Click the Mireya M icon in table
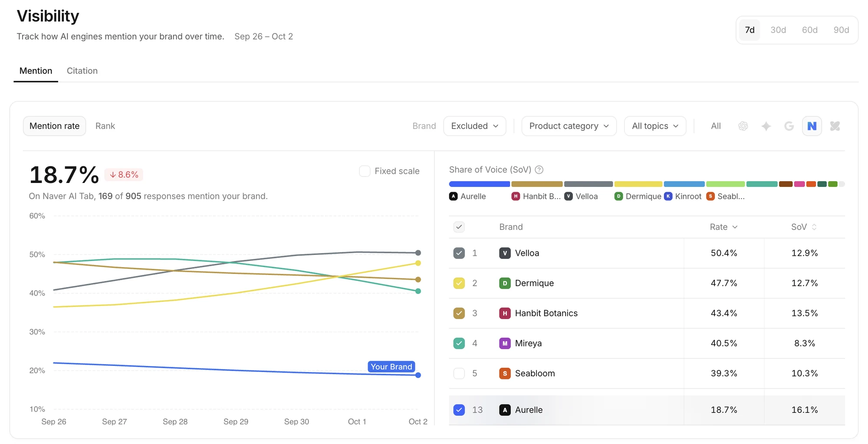 coord(505,343)
